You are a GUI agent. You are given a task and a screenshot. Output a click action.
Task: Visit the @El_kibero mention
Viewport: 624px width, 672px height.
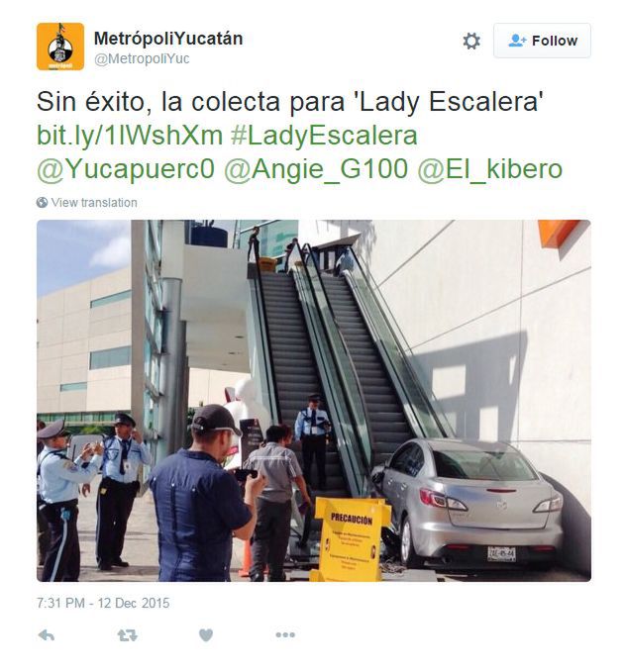pos(489,169)
